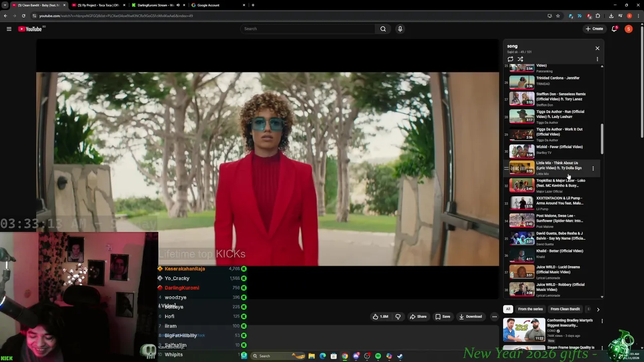
Task: Toggle loop playlist in song panel
Action: (510, 59)
